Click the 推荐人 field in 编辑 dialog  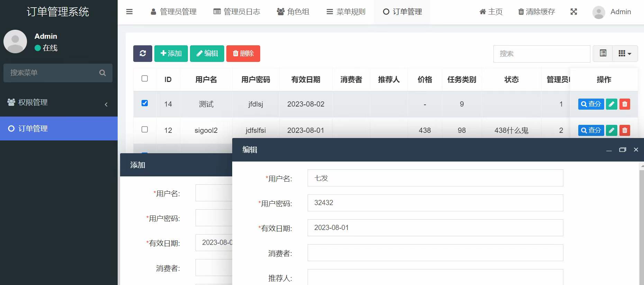[x=435, y=277]
